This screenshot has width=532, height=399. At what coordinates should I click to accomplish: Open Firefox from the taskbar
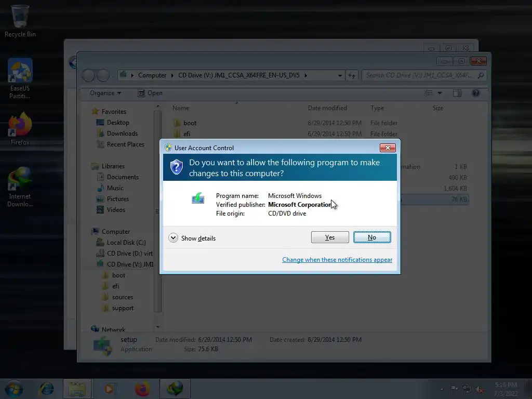[x=142, y=389]
